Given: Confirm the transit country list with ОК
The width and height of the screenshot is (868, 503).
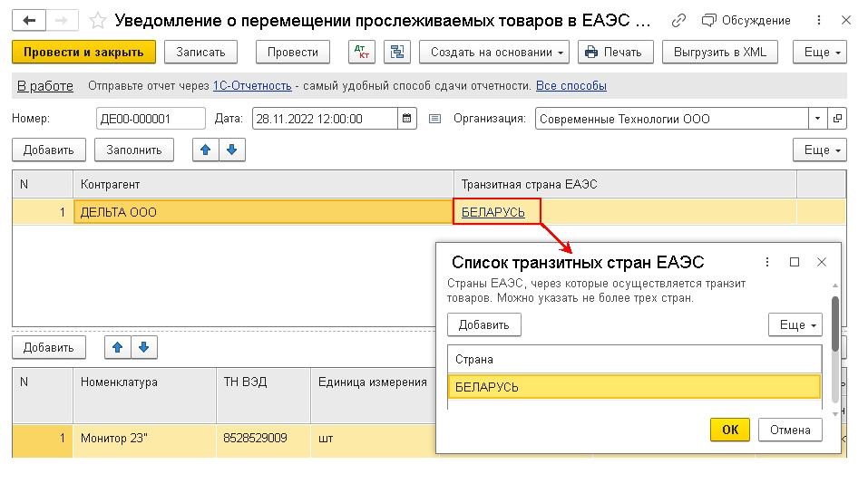Looking at the screenshot, I should [729, 430].
